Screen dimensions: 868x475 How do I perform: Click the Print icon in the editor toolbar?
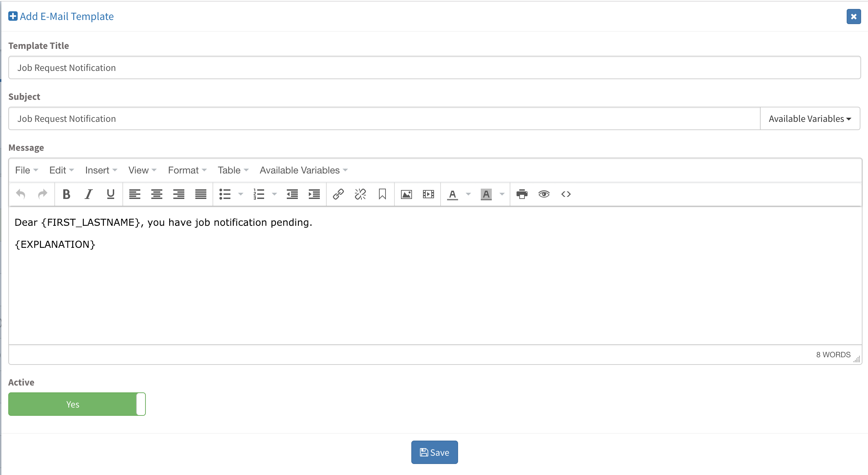[x=522, y=194]
